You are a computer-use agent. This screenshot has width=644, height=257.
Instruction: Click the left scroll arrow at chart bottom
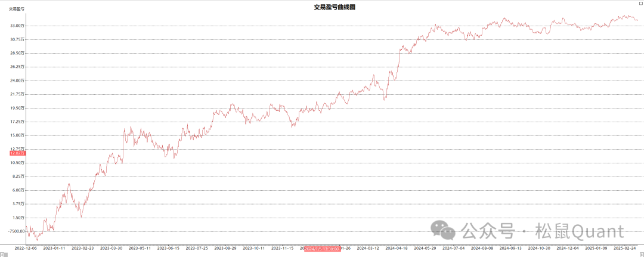point(3,255)
